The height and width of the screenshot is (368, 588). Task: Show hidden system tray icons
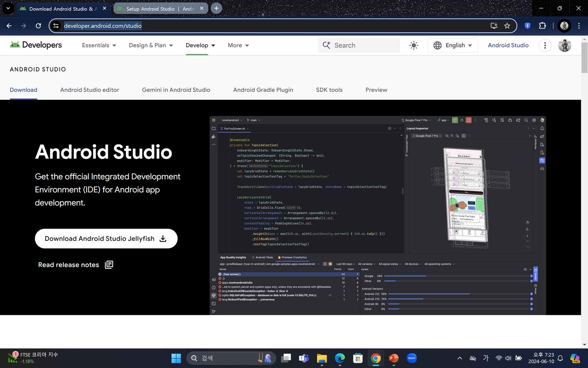click(460, 358)
